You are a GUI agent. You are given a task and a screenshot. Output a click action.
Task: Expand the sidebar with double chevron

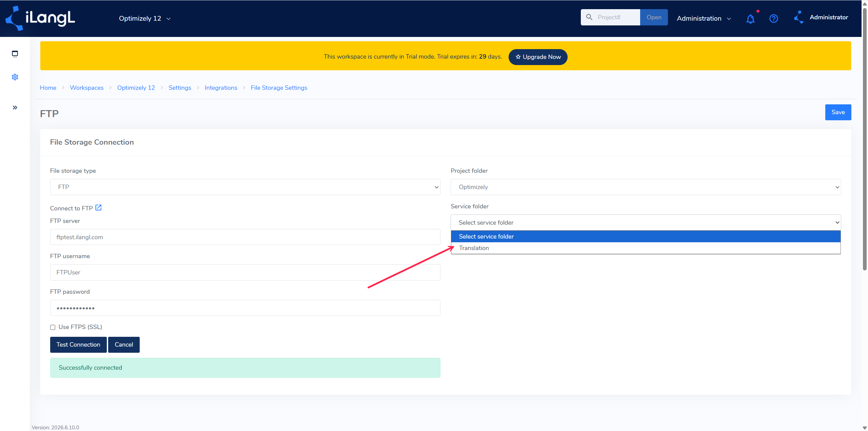coord(15,108)
